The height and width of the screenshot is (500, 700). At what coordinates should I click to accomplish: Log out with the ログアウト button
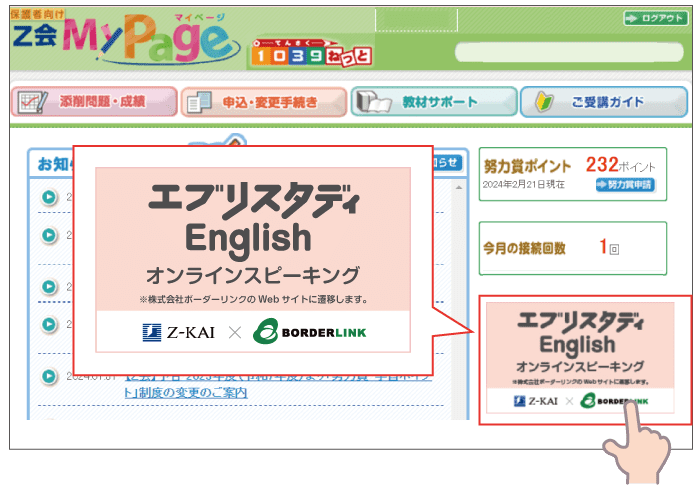[x=656, y=18]
